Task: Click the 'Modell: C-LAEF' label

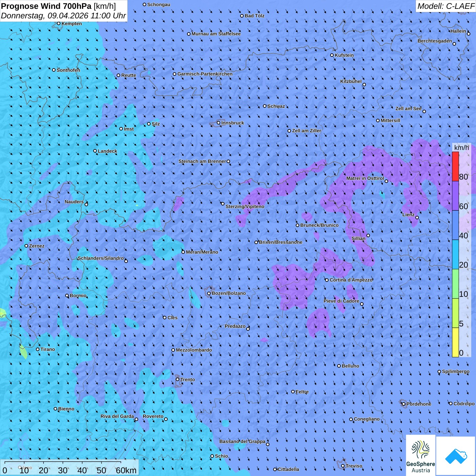Action: (x=446, y=6)
